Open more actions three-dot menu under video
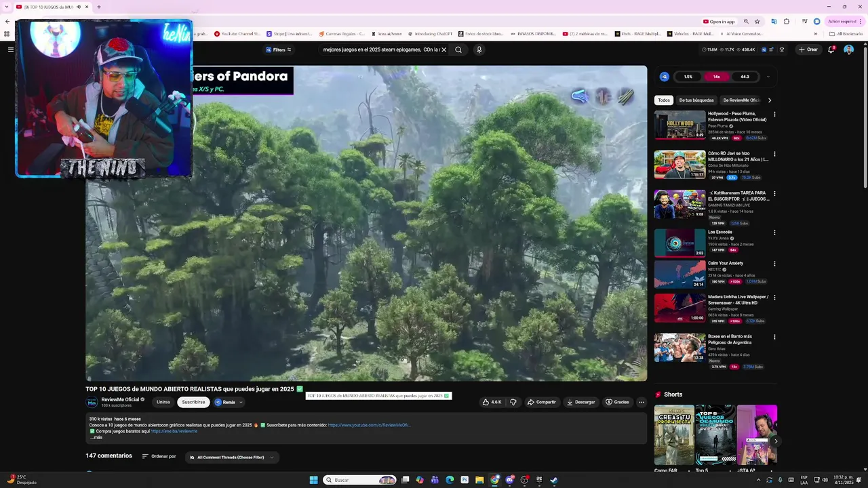The height and width of the screenshot is (488, 868). [642, 402]
